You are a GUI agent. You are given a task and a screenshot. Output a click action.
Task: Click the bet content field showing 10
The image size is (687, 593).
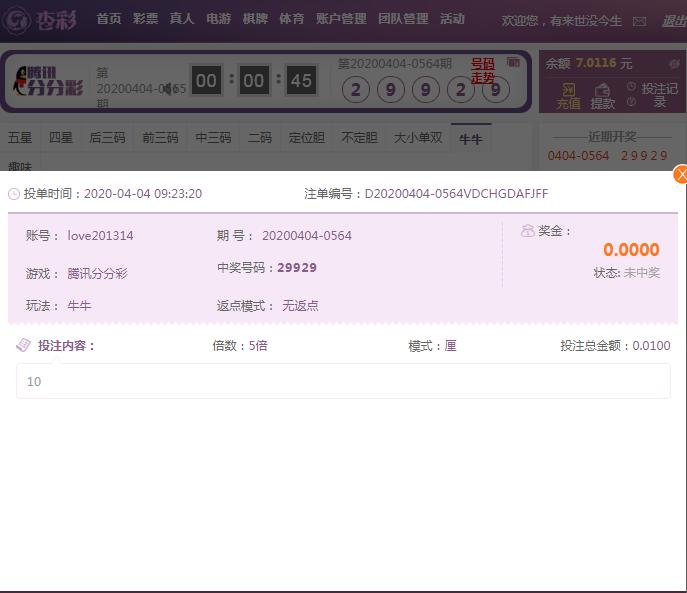[343, 381]
